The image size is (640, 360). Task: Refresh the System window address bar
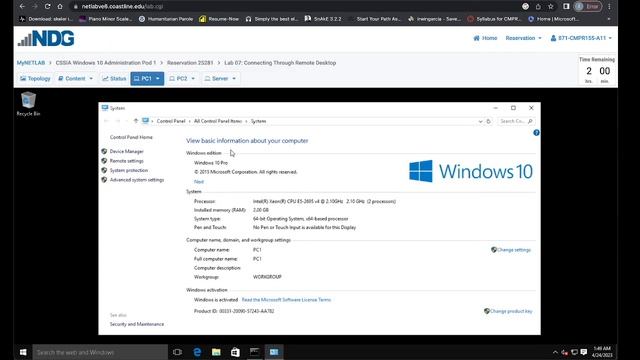click(489, 121)
